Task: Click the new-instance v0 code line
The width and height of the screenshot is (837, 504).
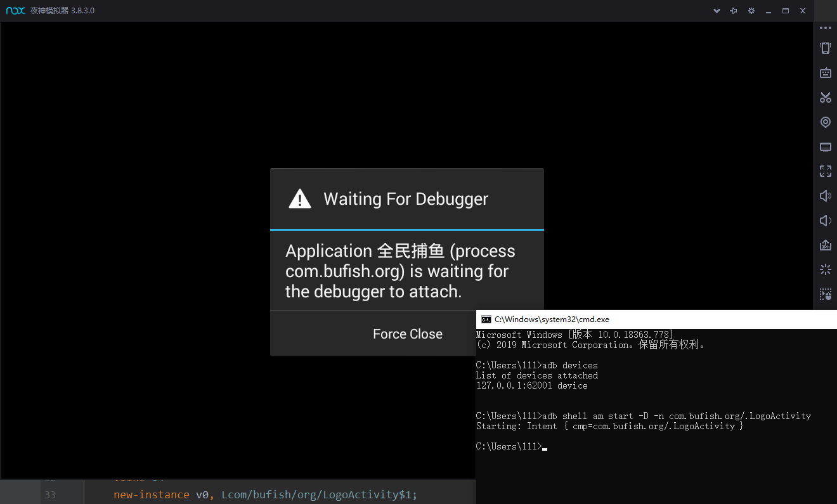Action: pyautogui.click(x=266, y=494)
